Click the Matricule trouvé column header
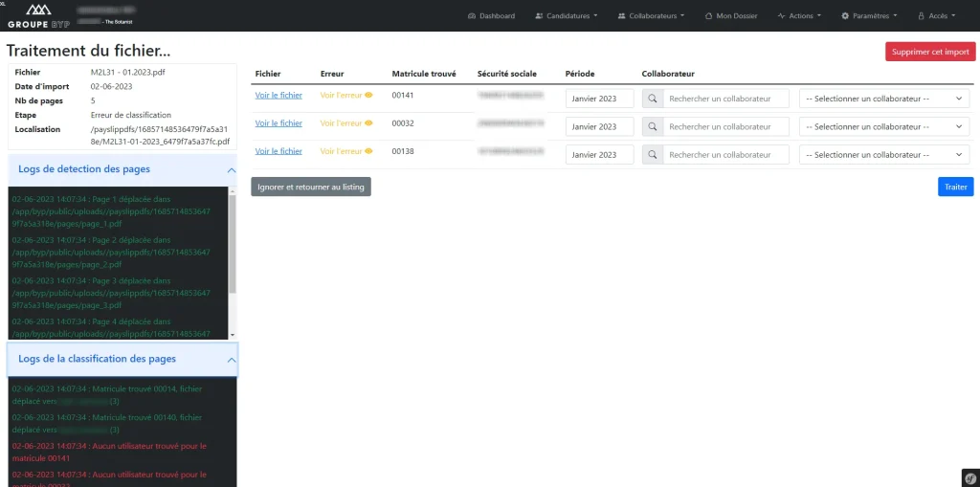The image size is (980, 487). pos(424,74)
